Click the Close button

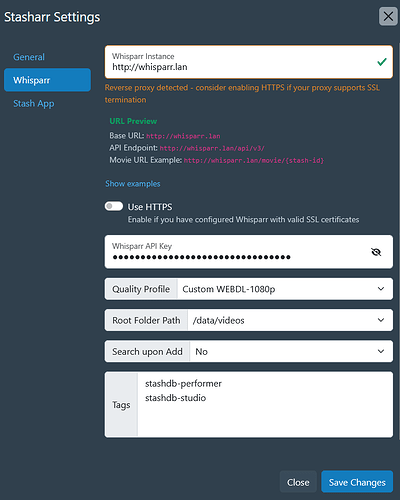(298, 482)
